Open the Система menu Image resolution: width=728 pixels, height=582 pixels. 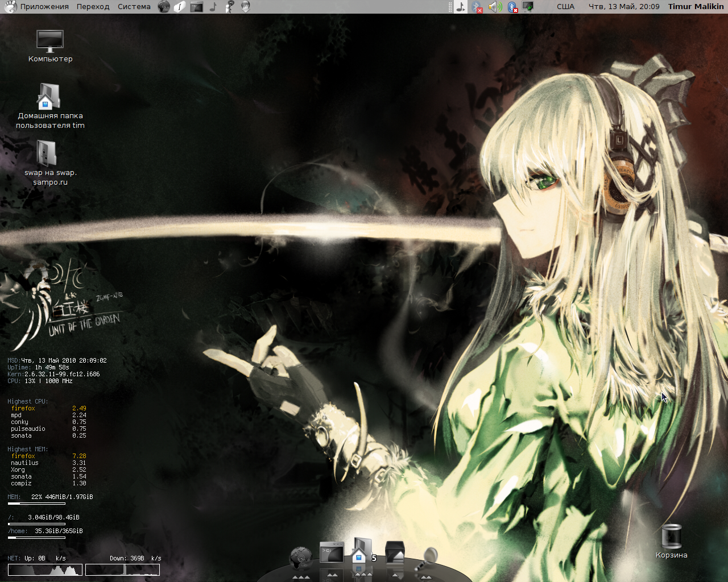point(134,7)
